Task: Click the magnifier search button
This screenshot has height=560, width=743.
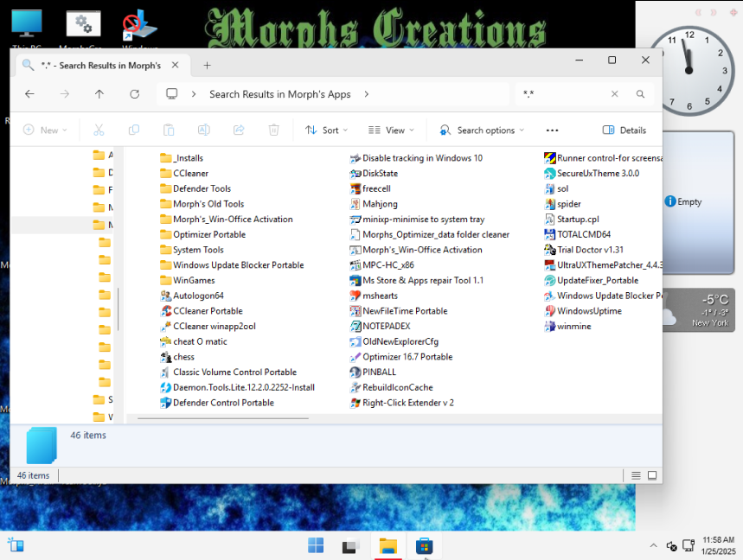Action: [640, 94]
